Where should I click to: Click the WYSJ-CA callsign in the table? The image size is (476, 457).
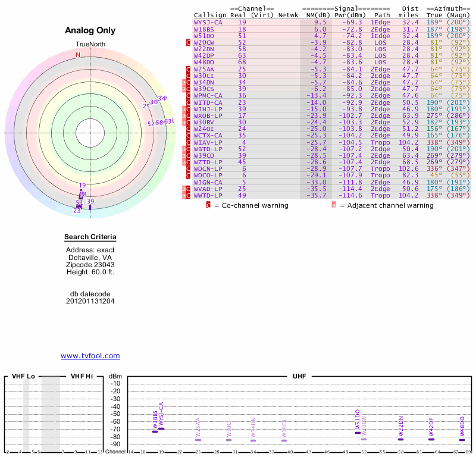tap(208, 22)
